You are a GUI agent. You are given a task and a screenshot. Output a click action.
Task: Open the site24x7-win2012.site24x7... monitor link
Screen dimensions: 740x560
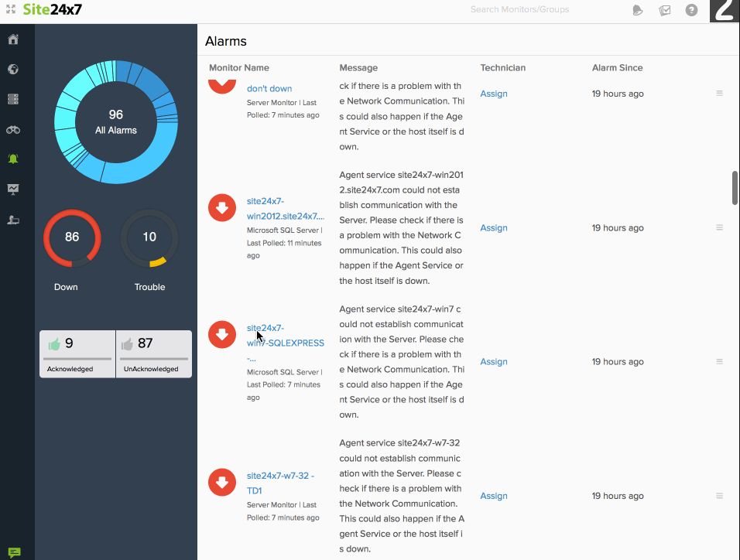point(286,209)
